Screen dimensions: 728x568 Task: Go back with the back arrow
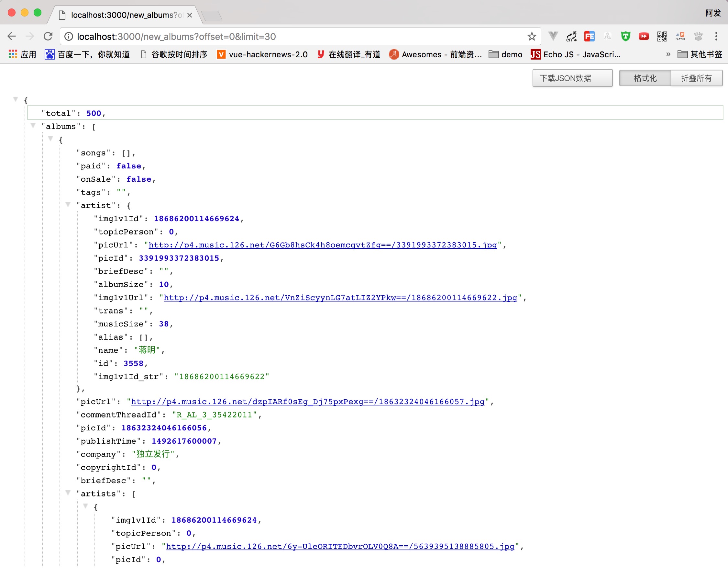point(12,36)
